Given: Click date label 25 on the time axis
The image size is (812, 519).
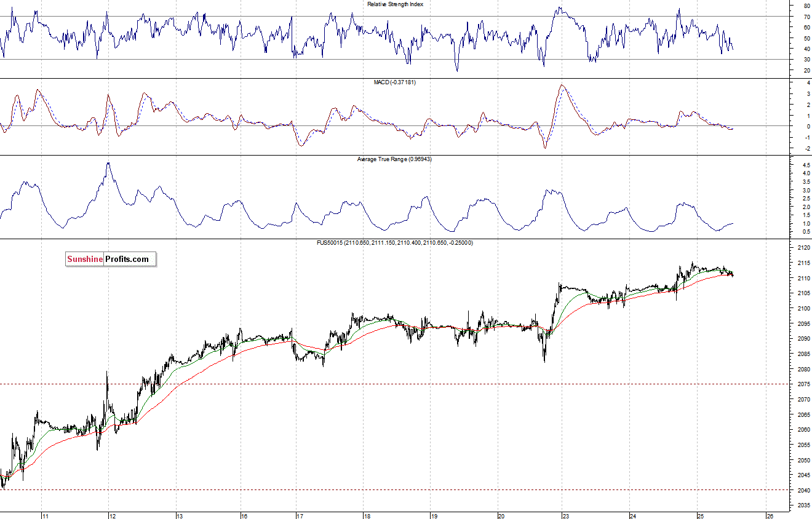Looking at the screenshot, I should [x=701, y=515].
